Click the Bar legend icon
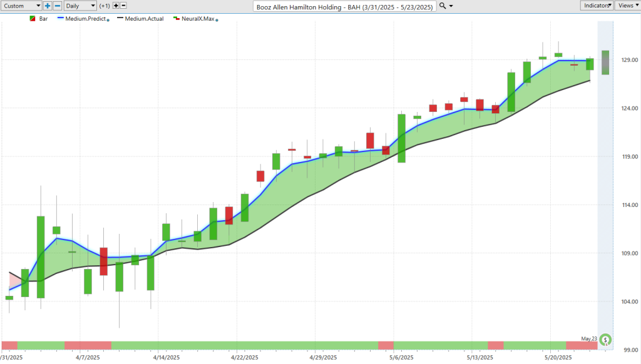 coord(33,19)
